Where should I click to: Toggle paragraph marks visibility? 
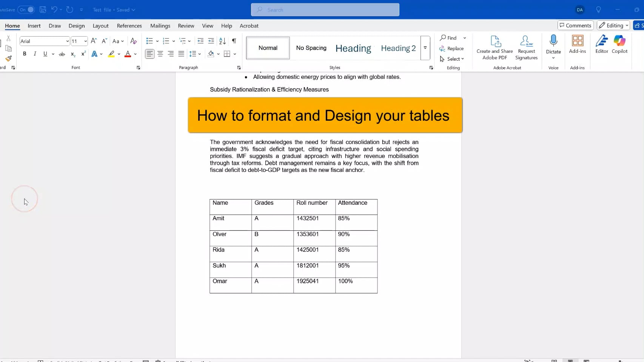[x=234, y=41]
